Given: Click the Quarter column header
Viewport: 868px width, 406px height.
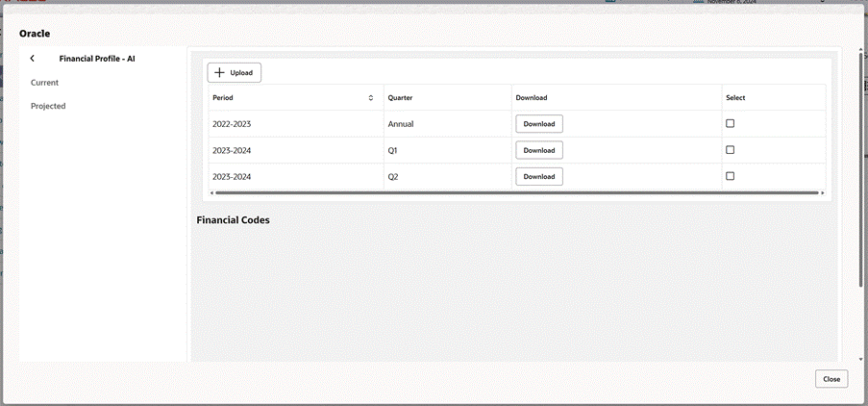Looking at the screenshot, I should tap(447, 97).
